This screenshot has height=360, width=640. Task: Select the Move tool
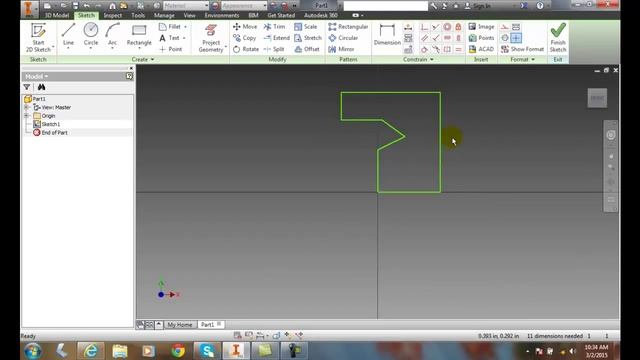click(x=245, y=27)
